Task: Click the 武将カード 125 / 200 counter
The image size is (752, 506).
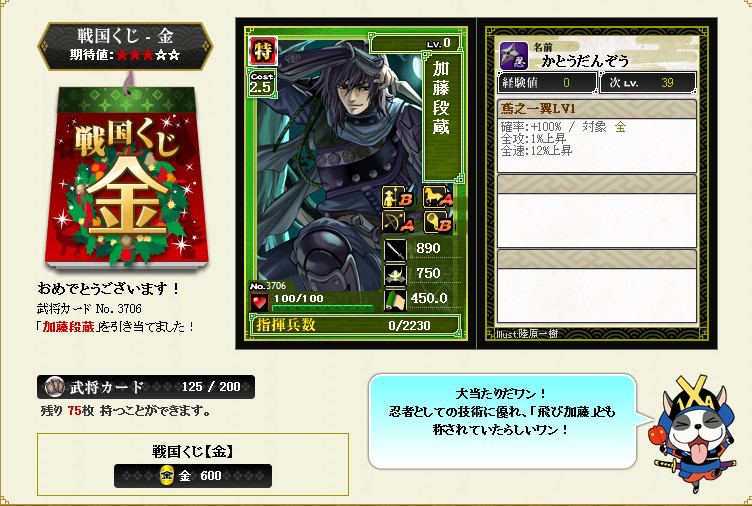Action: click(x=146, y=387)
